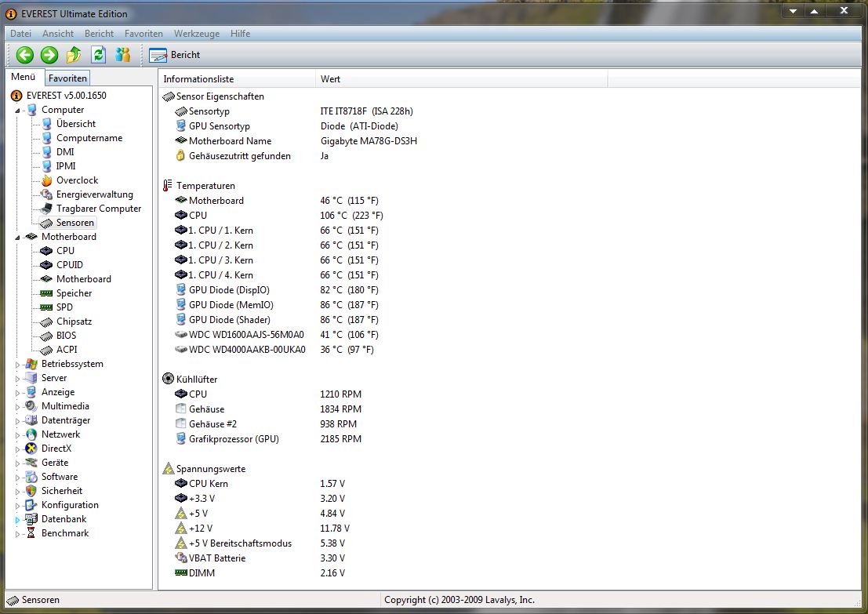Click the Overclock flame icon

(x=46, y=180)
